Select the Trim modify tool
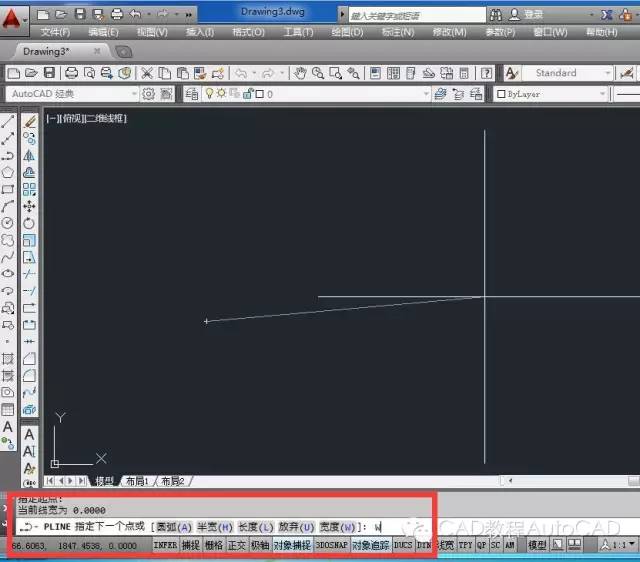The height and width of the screenshot is (562, 640). [29, 273]
